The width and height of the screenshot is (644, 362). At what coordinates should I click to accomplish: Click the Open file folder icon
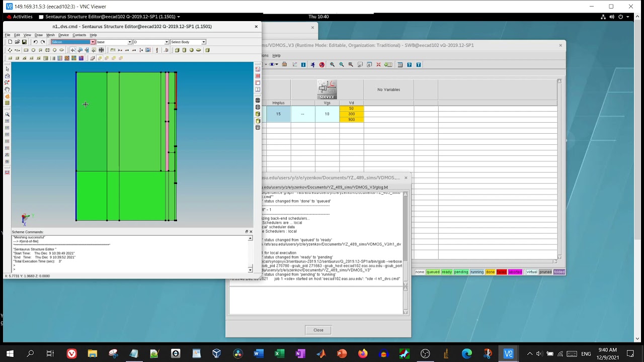[17, 42]
